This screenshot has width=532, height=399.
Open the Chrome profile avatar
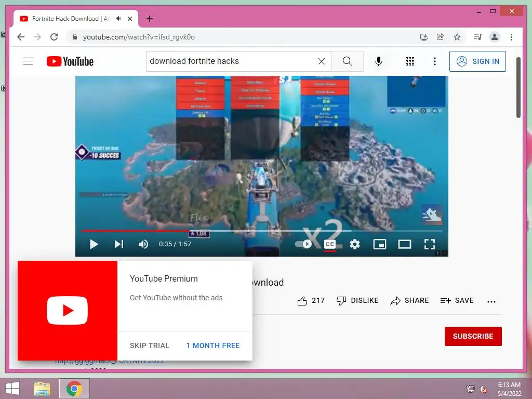495,37
